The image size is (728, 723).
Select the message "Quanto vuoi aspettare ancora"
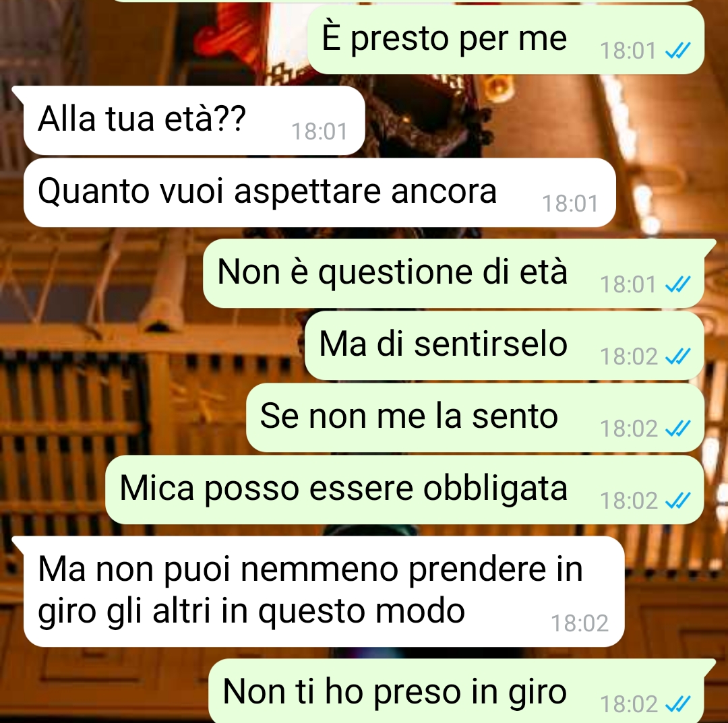[320, 193]
